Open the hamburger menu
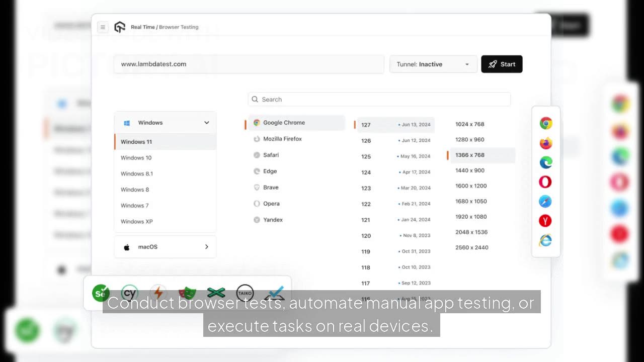This screenshot has width=644, height=362. coord(103,27)
